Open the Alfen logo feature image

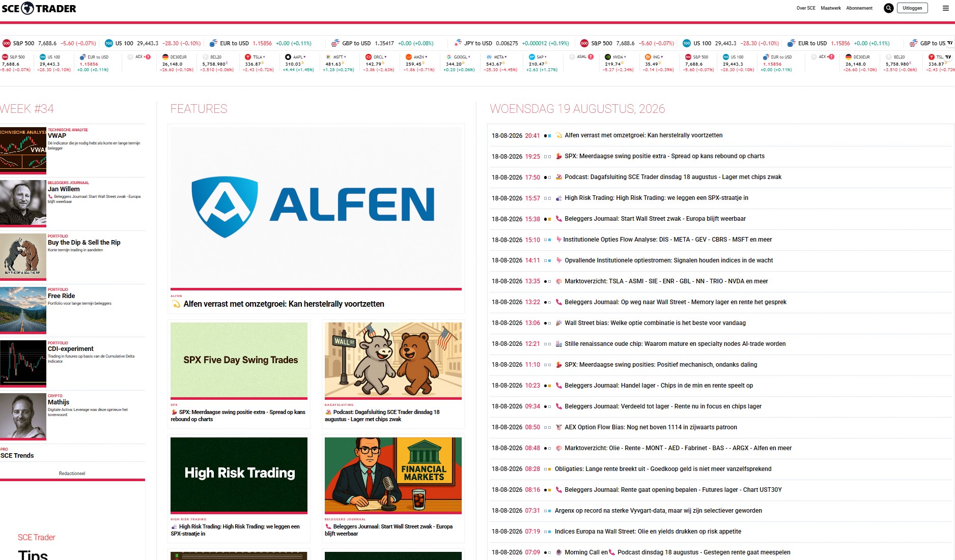pyautogui.click(x=316, y=207)
